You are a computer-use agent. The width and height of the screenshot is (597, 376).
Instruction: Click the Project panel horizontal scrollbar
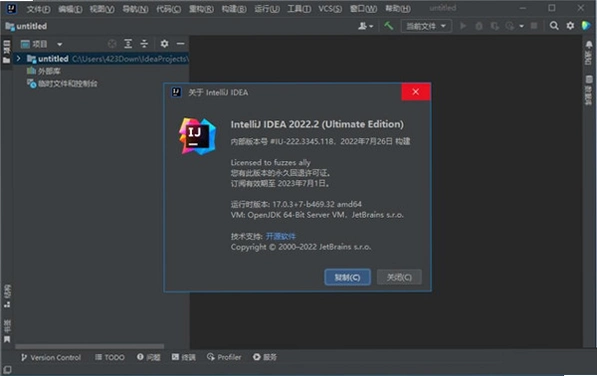pyautogui.click(x=90, y=346)
